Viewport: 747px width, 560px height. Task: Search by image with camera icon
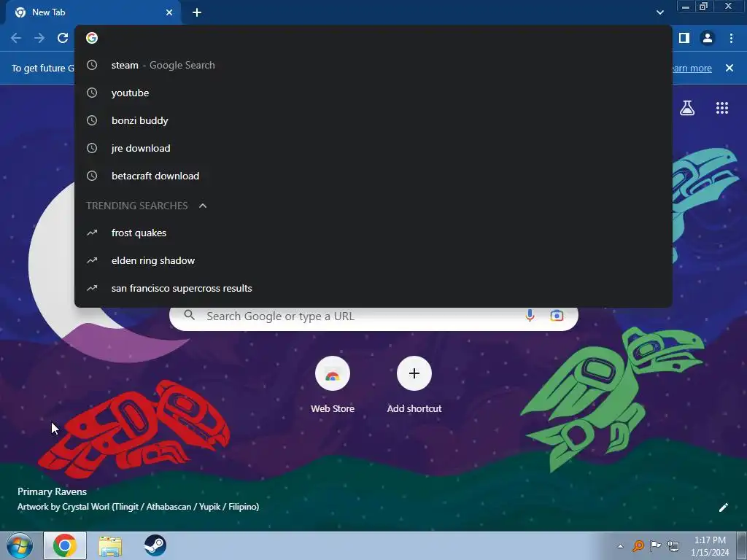[557, 316]
